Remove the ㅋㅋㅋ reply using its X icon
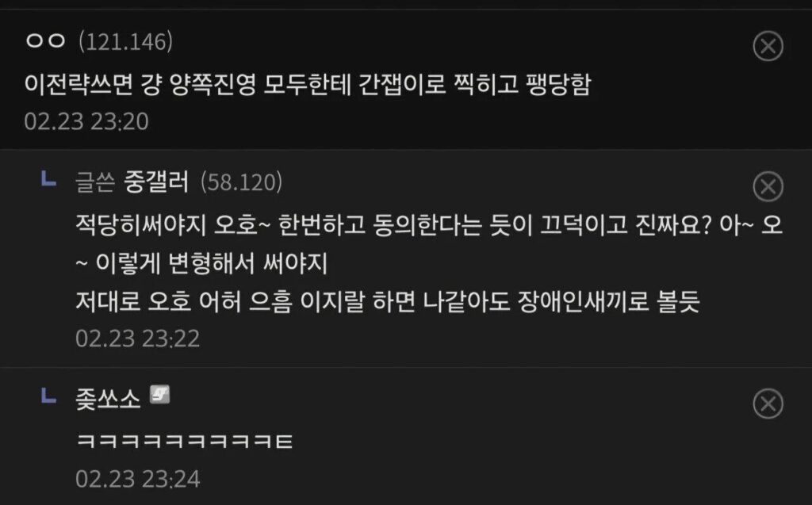 point(768,404)
